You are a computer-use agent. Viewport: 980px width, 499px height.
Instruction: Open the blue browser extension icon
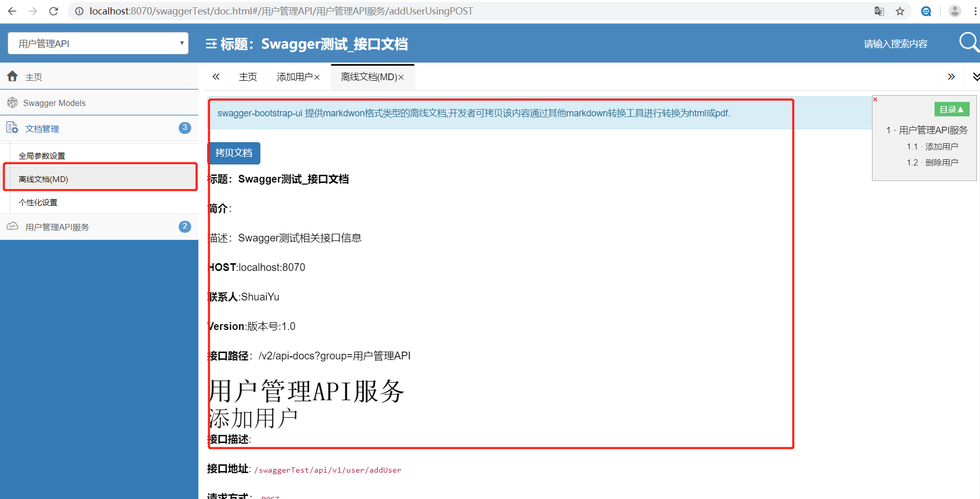(x=926, y=11)
